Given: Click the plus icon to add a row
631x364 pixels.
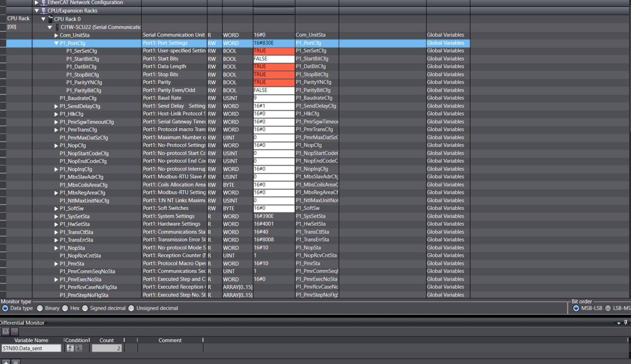Looking at the screenshot, I should [7, 362].
